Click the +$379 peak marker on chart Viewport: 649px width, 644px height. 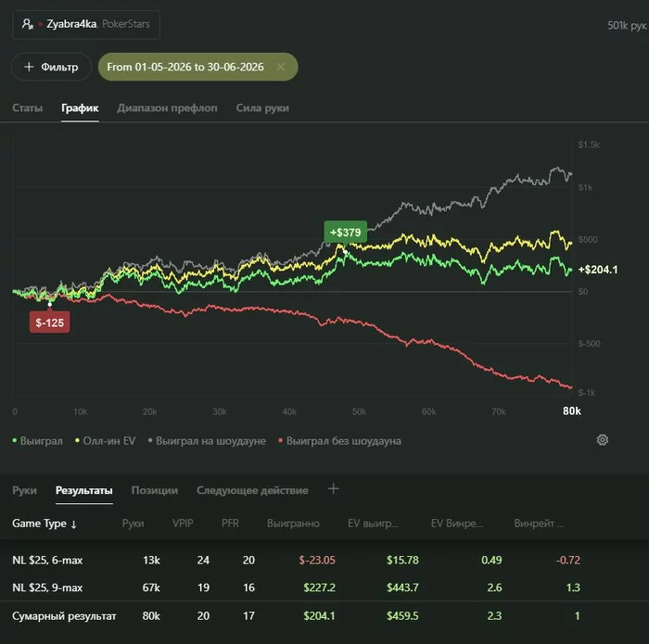pyautogui.click(x=345, y=232)
